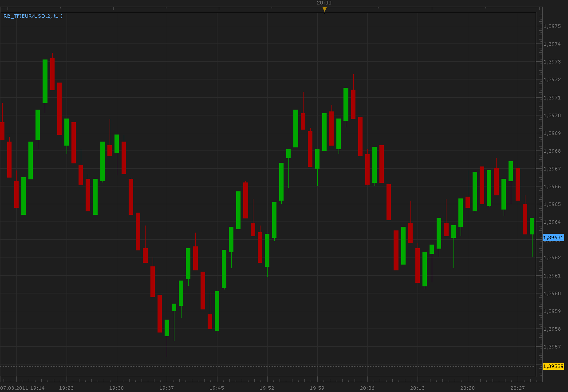Click the 19:37 time axis label
Image resolution: width=568 pixels, height=392 pixels.
167,388
